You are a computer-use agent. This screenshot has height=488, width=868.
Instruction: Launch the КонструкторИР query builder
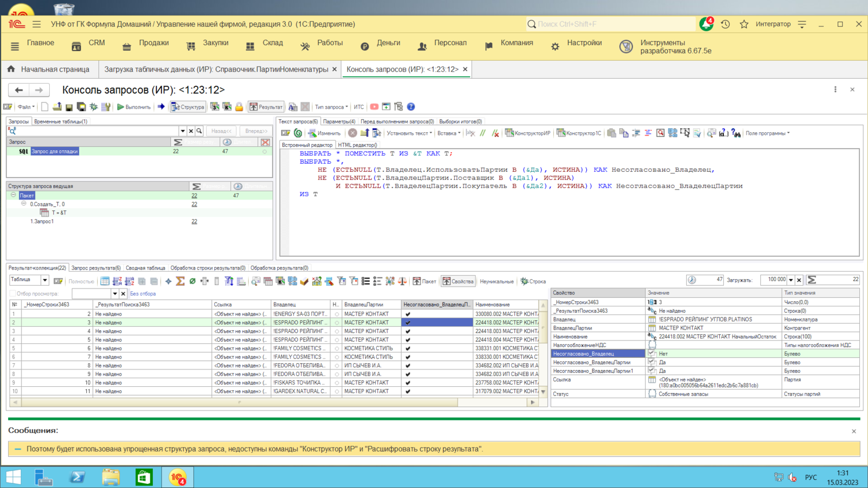pyautogui.click(x=527, y=133)
